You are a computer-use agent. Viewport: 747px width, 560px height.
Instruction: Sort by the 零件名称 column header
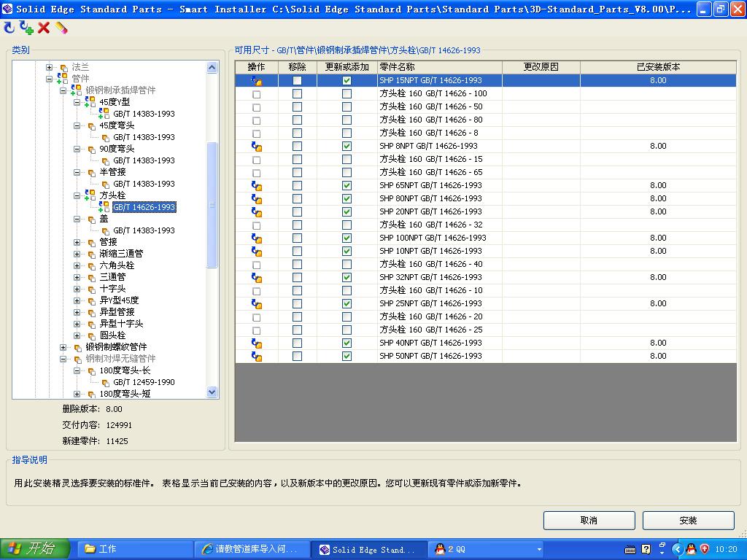[x=439, y=67]
